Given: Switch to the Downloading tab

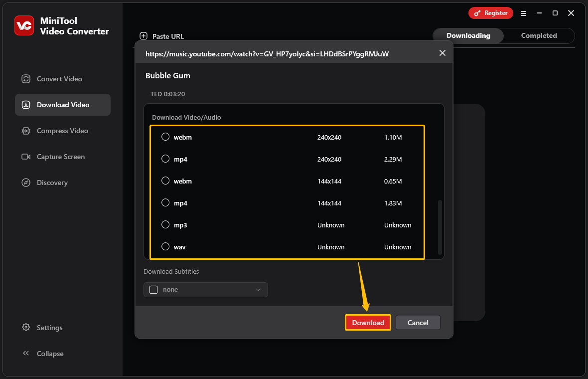Looking at the screenshot, I should [468, 35].
